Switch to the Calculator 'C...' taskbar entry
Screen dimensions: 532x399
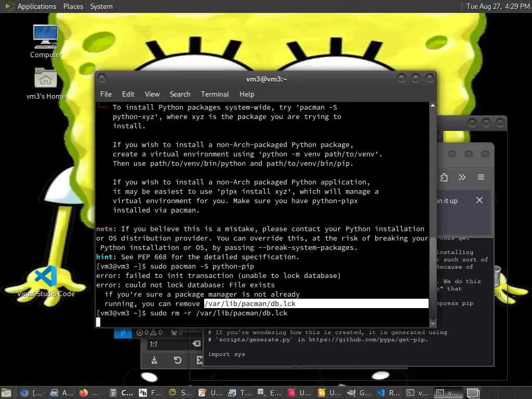(121, 393)
